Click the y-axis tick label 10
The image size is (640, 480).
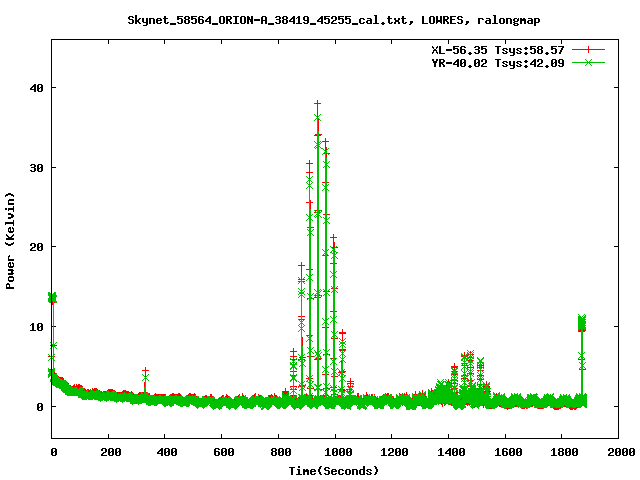click(x=36, y=327)
